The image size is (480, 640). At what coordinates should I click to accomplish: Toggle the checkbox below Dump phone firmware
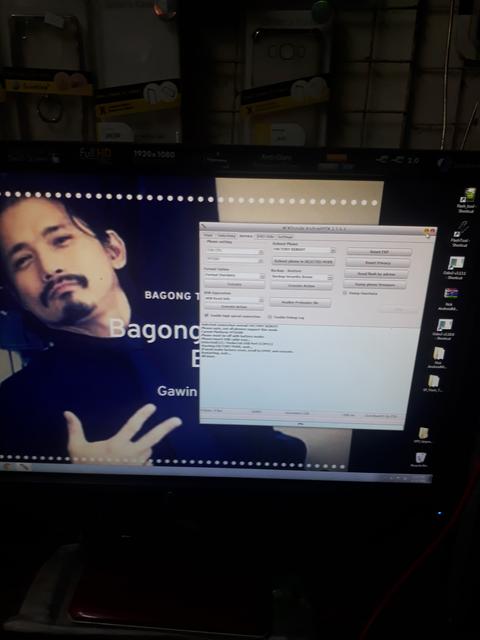[x=345, y=293]
